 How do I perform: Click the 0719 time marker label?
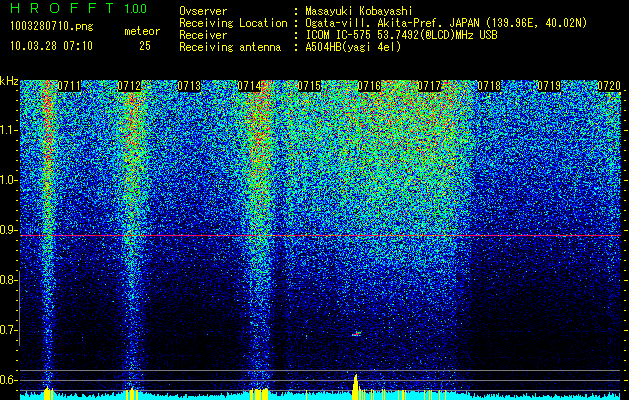[549, 86]
